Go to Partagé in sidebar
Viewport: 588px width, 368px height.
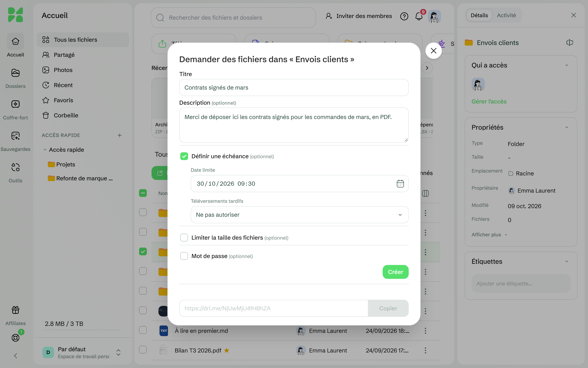[x=83, y=55]
